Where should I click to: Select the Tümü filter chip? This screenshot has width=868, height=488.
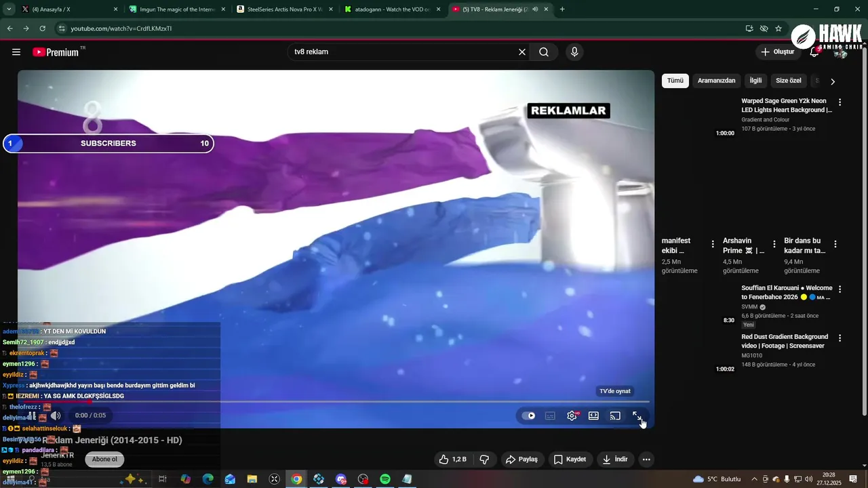pyautogui.click(x=675, y=81)
